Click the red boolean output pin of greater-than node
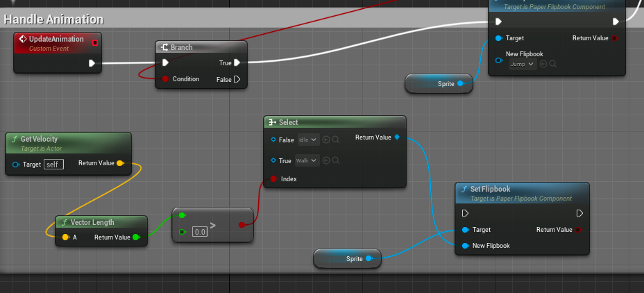Screen dimensions: 644x293 (x=242, y=225)
